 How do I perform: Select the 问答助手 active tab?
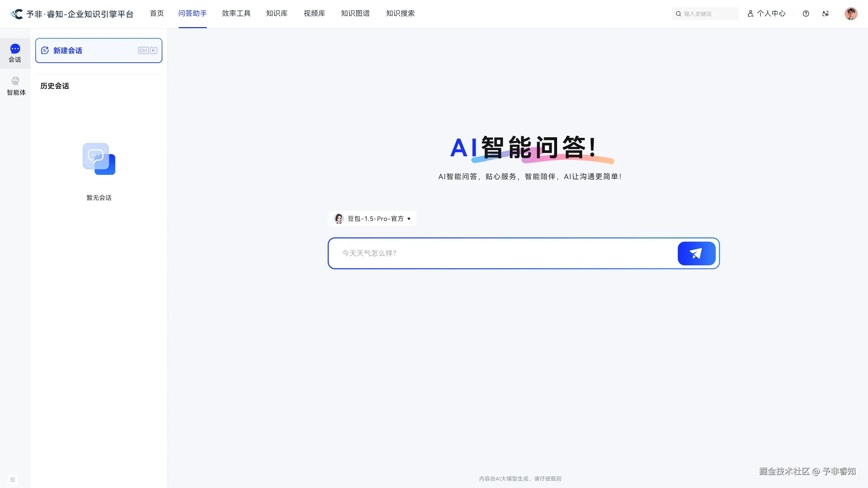pos(192,14)
